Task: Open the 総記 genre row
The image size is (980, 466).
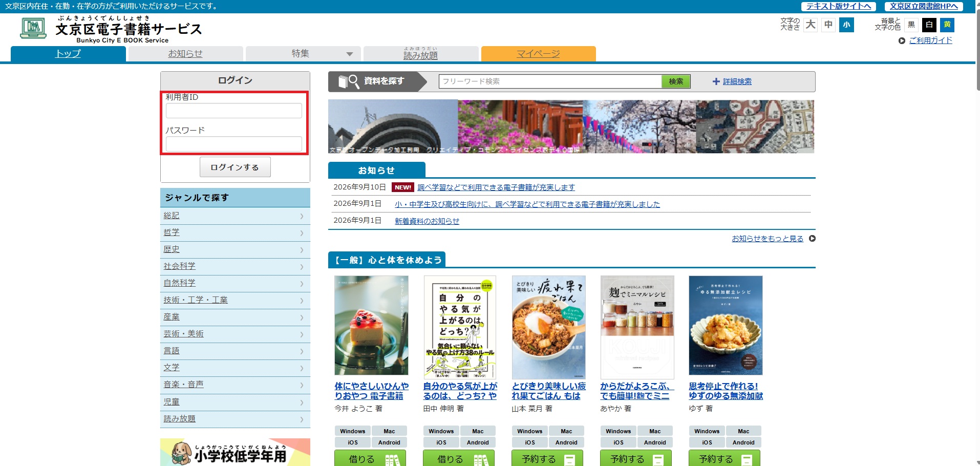Action: click(235, 216)
